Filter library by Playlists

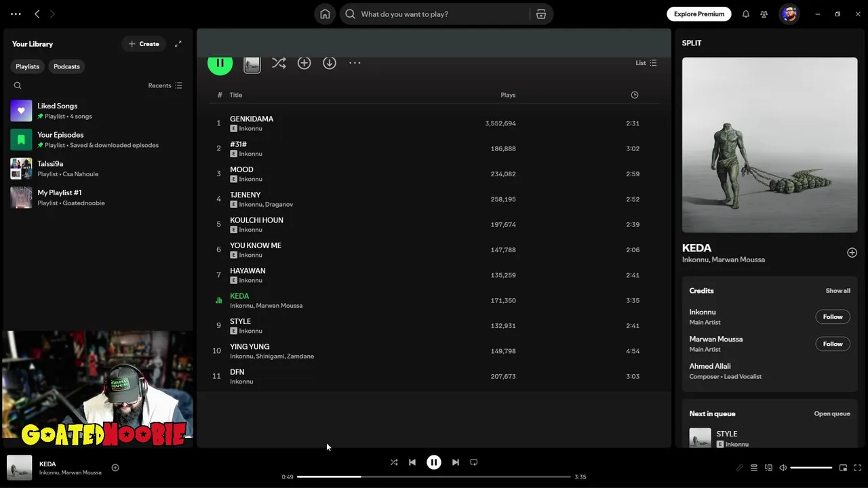(x=28, y=66)
